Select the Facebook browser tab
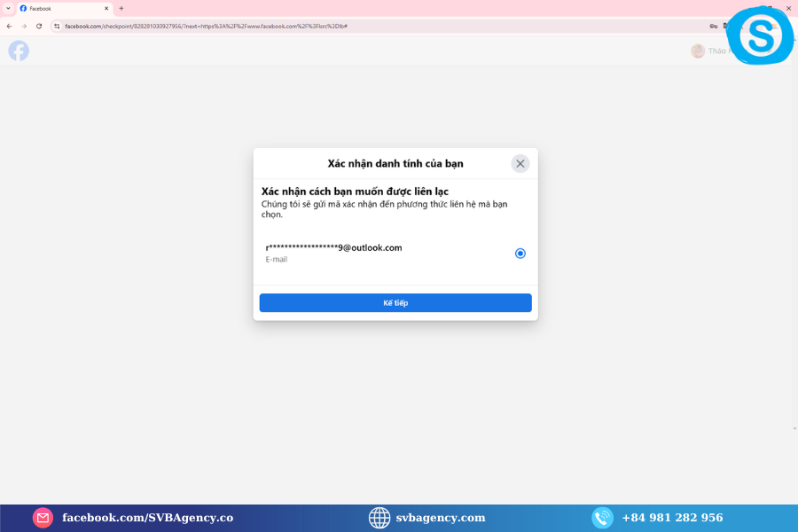Image resolution: width=798 pixels, height=532 pixels. (64, 8)
